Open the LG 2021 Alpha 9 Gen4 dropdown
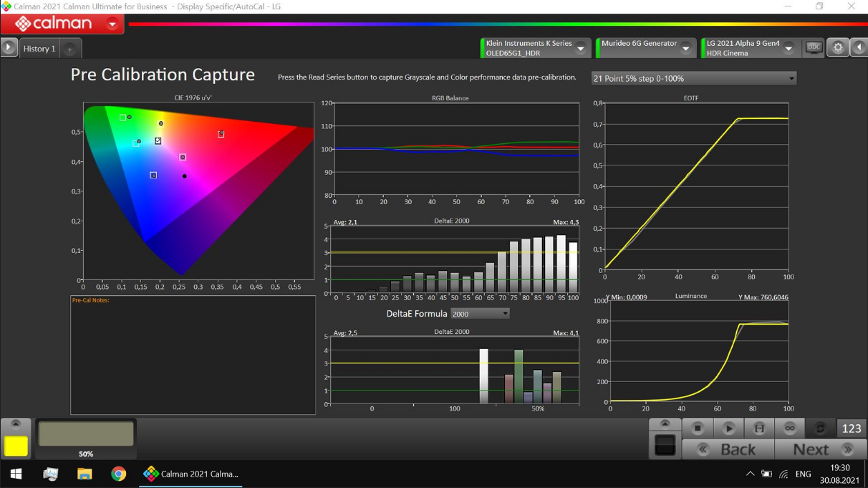 (x=789, y=49)
